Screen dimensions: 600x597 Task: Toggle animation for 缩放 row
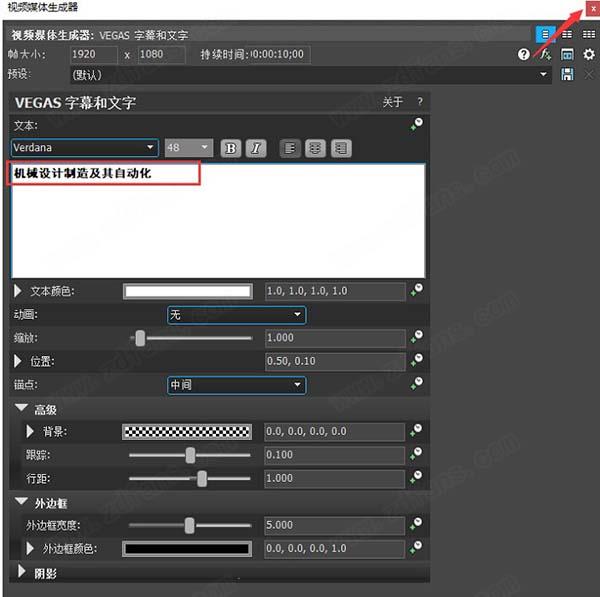pyautogui.click(x=416, y=337)
